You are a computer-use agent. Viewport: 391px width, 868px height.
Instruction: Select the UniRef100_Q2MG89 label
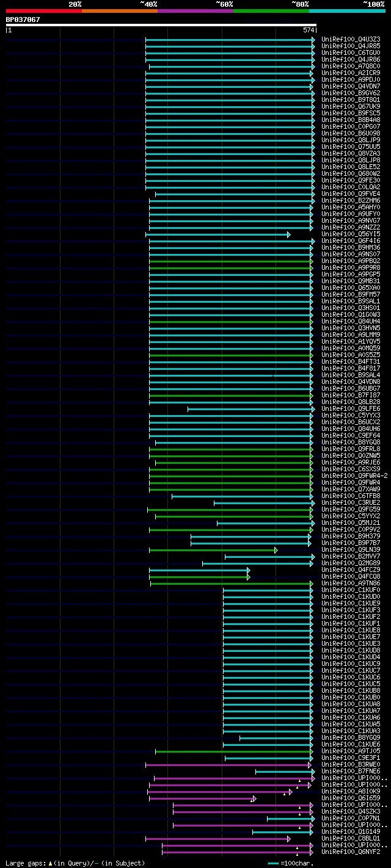pos(351,563)
